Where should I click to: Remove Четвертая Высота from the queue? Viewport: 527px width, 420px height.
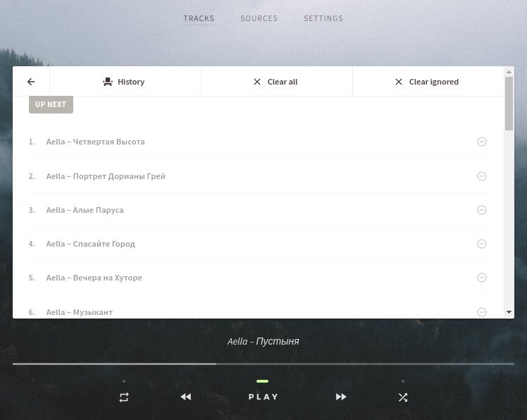point(482,142)
